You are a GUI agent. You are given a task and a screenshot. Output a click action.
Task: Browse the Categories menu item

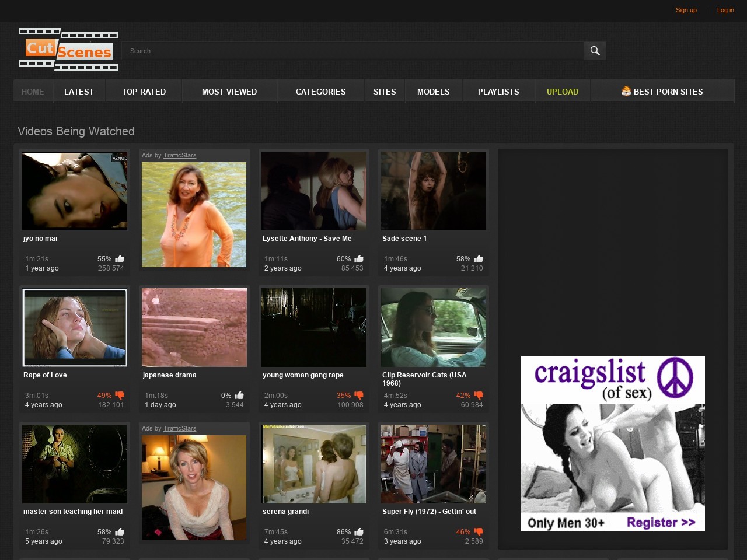[x=320, y=92]
